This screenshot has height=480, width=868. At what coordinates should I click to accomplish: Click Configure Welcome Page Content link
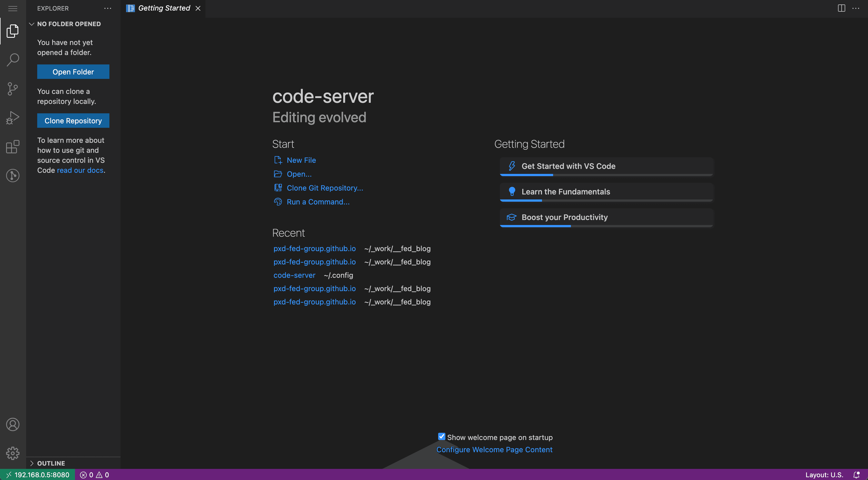494,449
